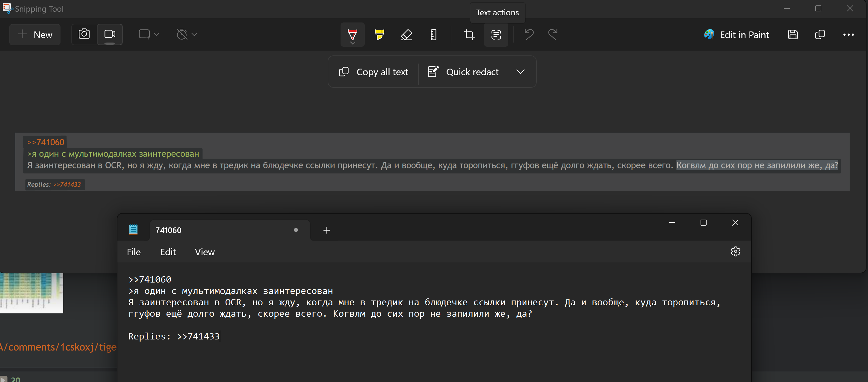Open Notepad settings gear
Screen dimensions: 868x382
coord(735,251)
